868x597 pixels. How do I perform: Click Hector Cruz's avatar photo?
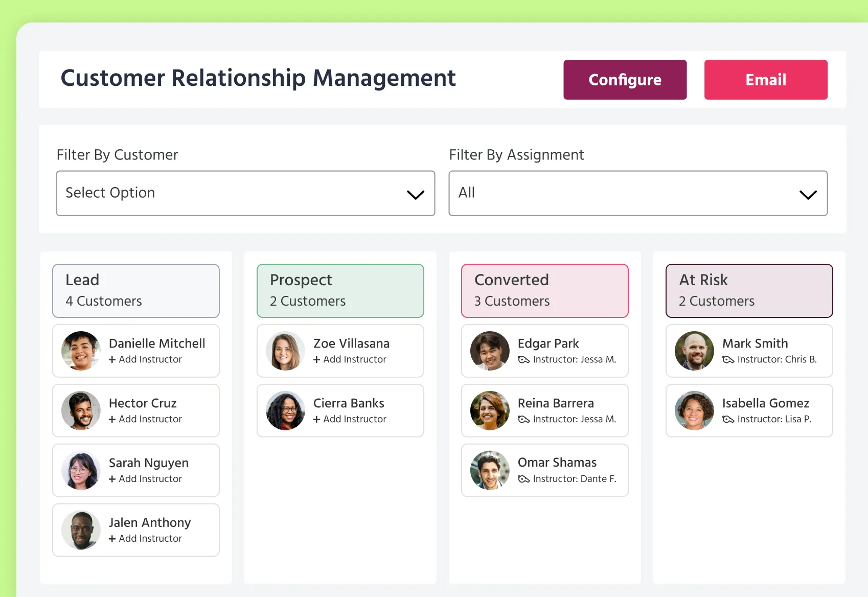[81, 410]
